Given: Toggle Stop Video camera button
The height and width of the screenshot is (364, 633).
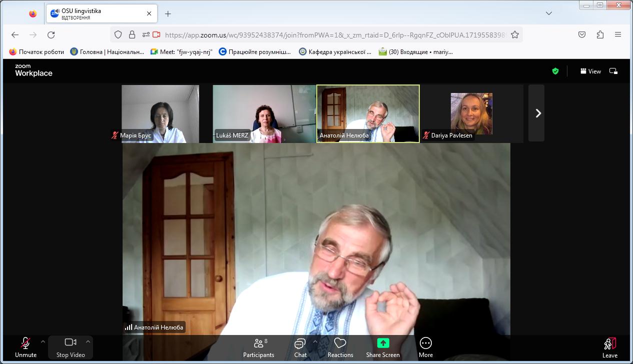Looking at the screenshot, I should pos(70,347).
